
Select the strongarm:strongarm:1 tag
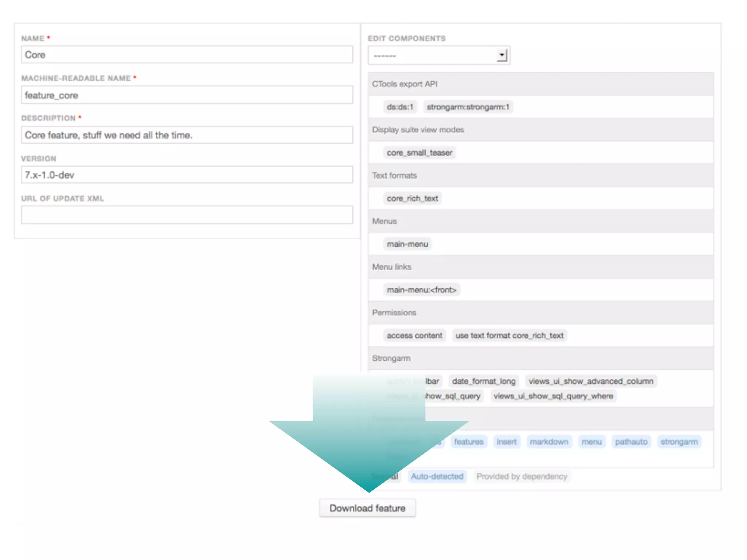coord(468,107)
